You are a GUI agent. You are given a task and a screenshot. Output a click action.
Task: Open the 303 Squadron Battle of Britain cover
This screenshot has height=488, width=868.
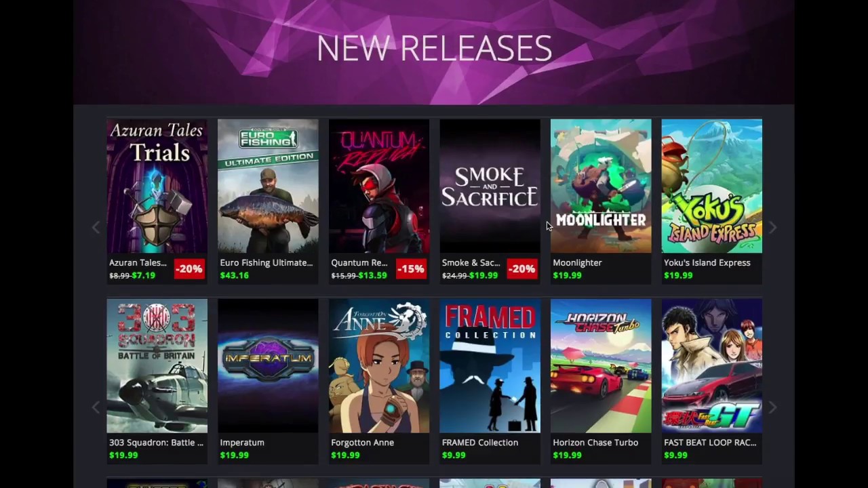[x=157, y=366]
